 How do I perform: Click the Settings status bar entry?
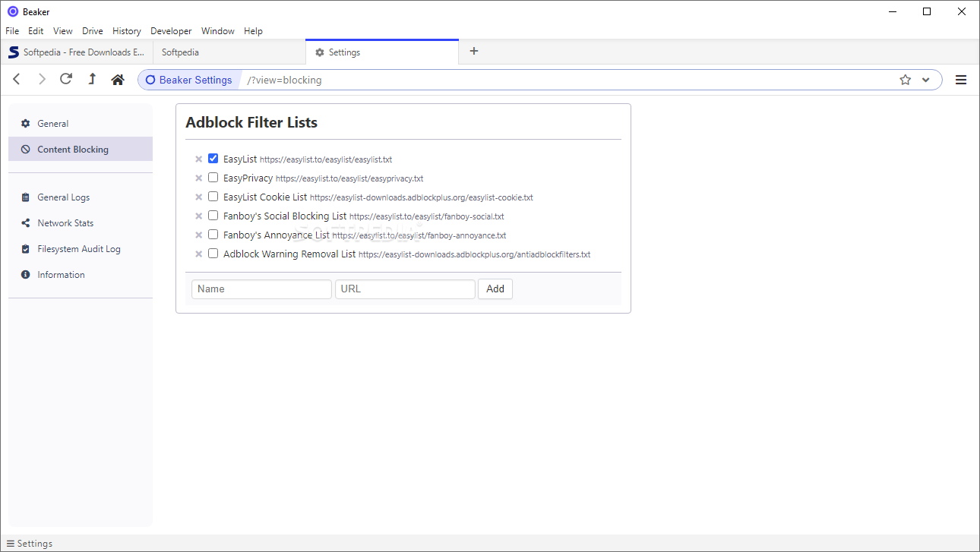[30, 544]
